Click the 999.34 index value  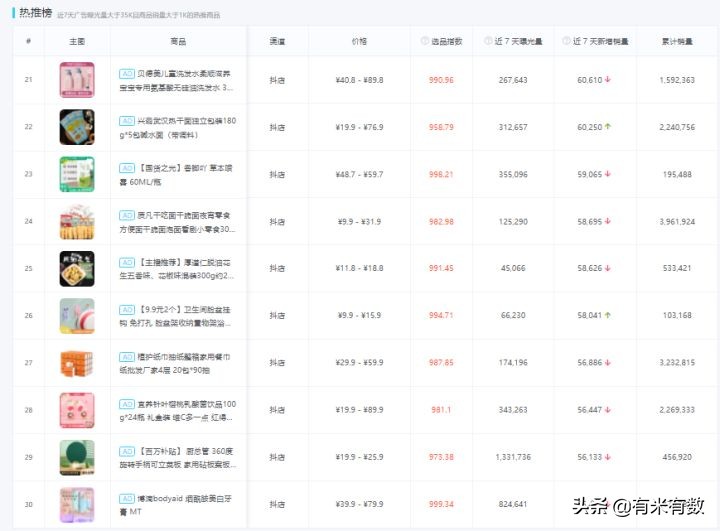441,504
